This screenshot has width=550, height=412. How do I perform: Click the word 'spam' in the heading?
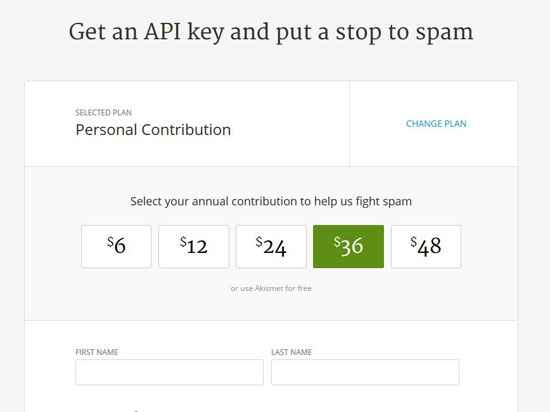point(444,33)
